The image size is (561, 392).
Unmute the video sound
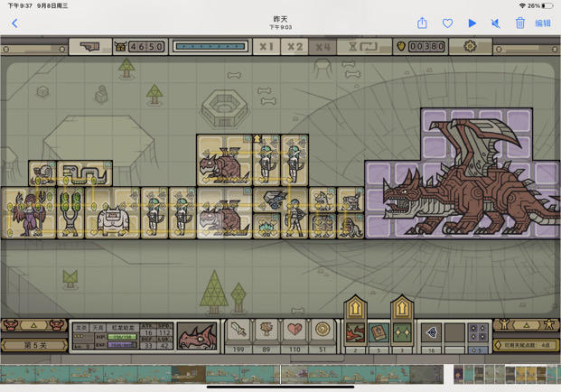[496, 23]
